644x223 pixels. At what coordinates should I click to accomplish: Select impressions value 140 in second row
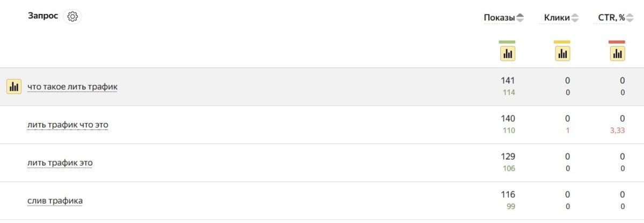point(507,118)
